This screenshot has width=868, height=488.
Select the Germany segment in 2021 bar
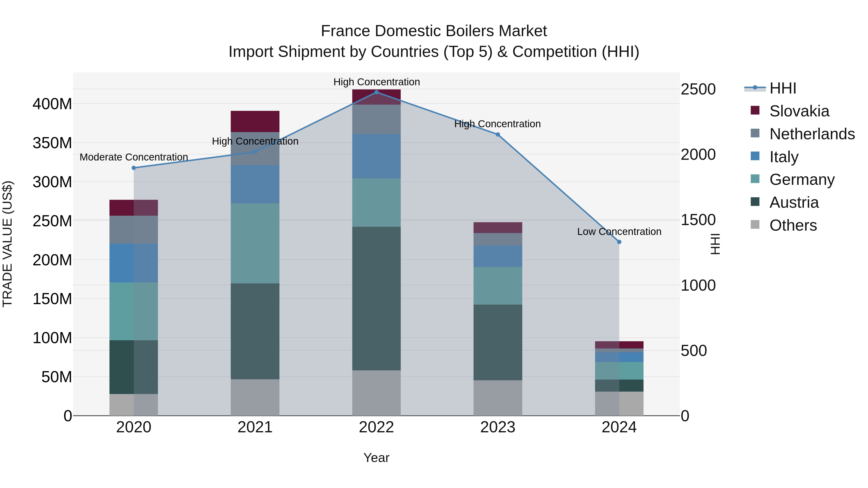click(255, 243)
